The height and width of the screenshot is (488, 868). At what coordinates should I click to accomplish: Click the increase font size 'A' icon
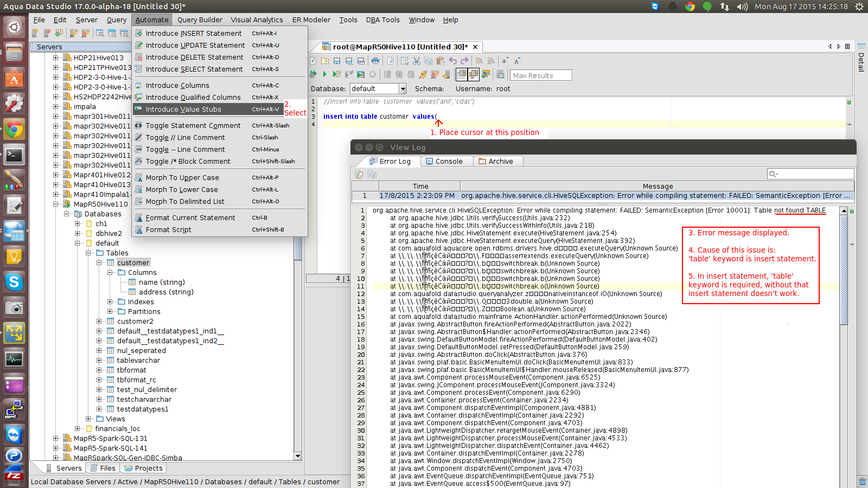[517, 61]
